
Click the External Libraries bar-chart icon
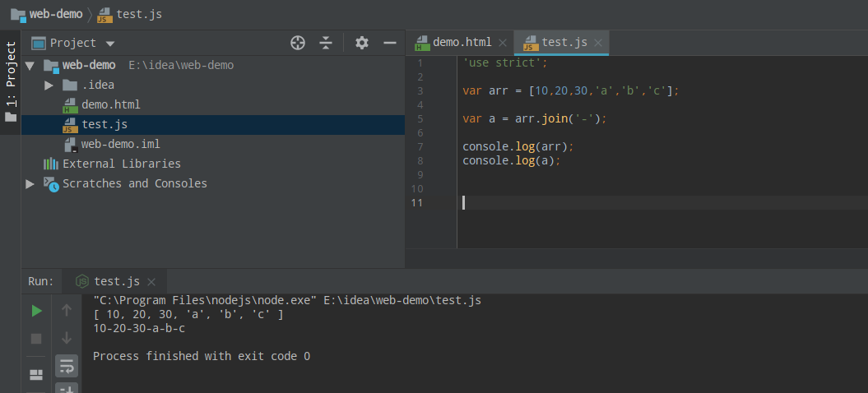click(51, 164)
